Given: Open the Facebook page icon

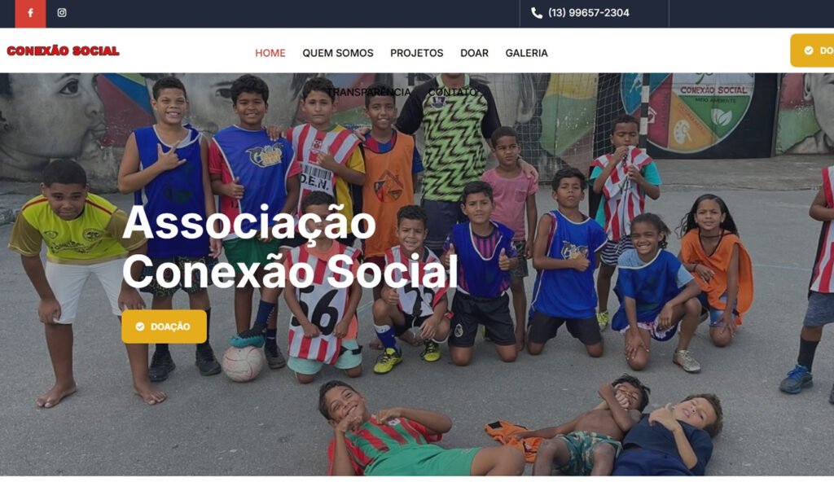Looking at the screenshot, I should [x=30, y=13].
